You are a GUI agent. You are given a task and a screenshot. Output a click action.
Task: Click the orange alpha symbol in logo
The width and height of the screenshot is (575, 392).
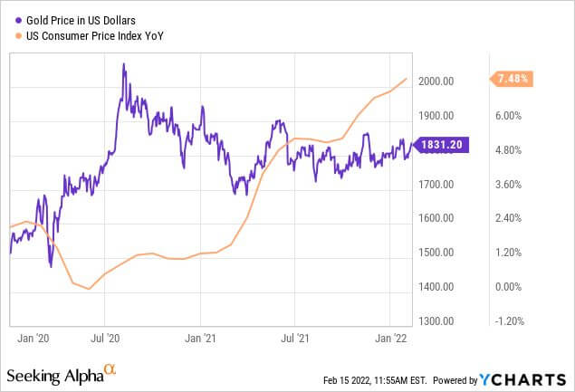[x=110, y=368]
